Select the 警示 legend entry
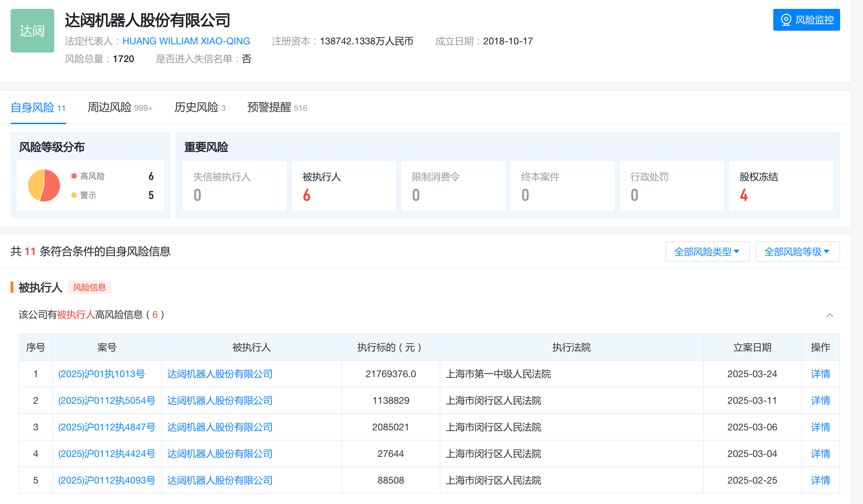Viewport: 863px width, 504px height. pos(84,195)
